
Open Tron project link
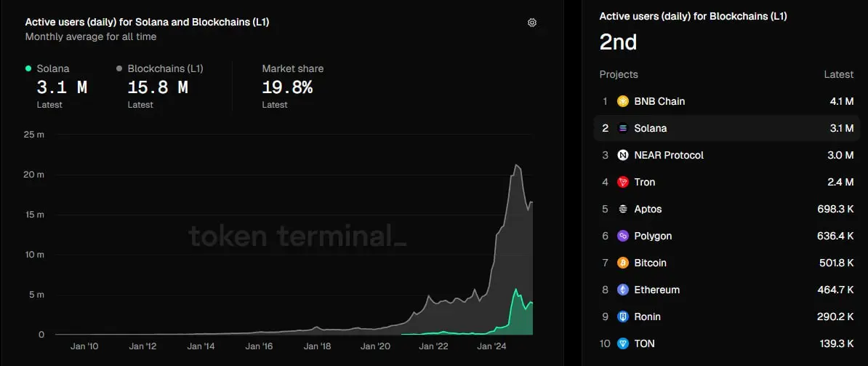(644, 182)
